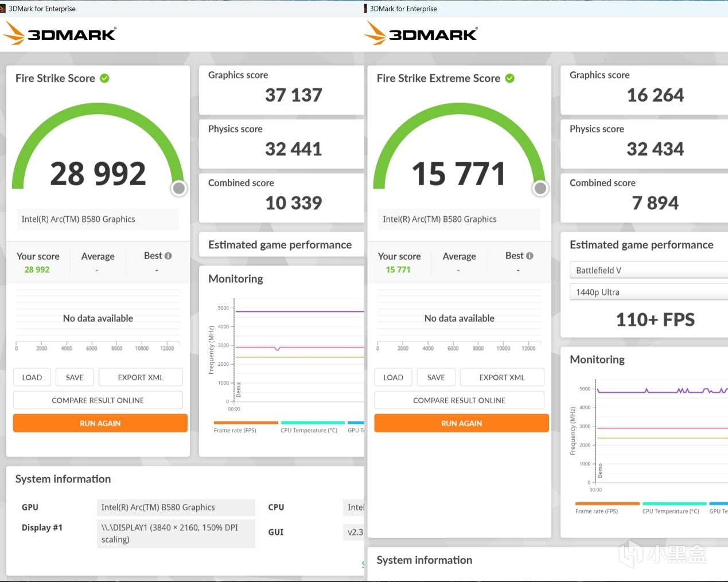Click the Fire Strike Extreme graphics score 16 264

coord(655,95)
